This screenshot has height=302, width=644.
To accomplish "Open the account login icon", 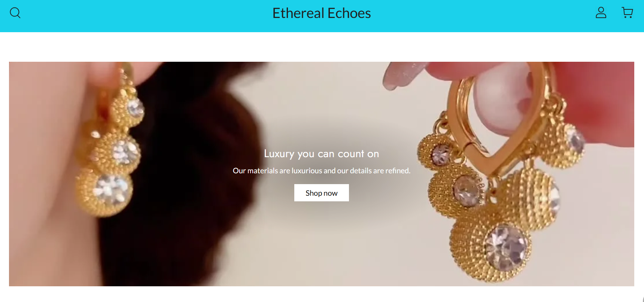I will point(601,13).
